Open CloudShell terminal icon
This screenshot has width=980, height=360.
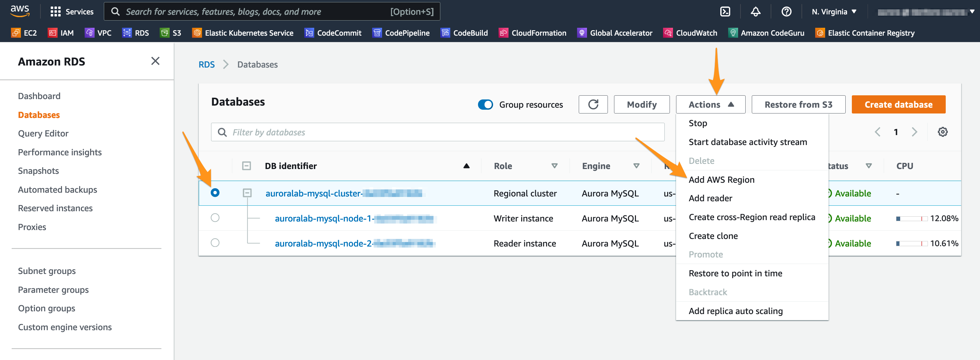point(725,12)
